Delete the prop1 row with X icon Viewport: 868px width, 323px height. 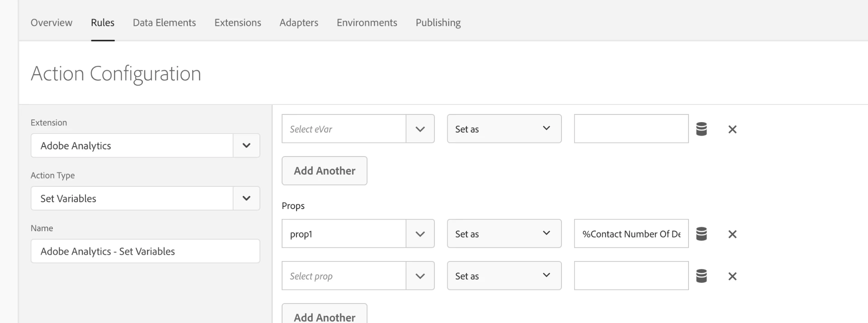732,234
